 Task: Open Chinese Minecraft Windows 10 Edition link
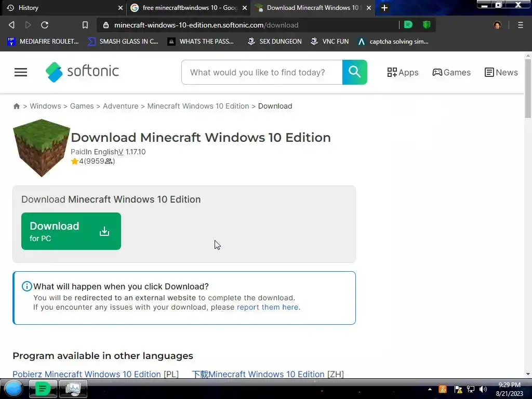[x=258, y=374]
